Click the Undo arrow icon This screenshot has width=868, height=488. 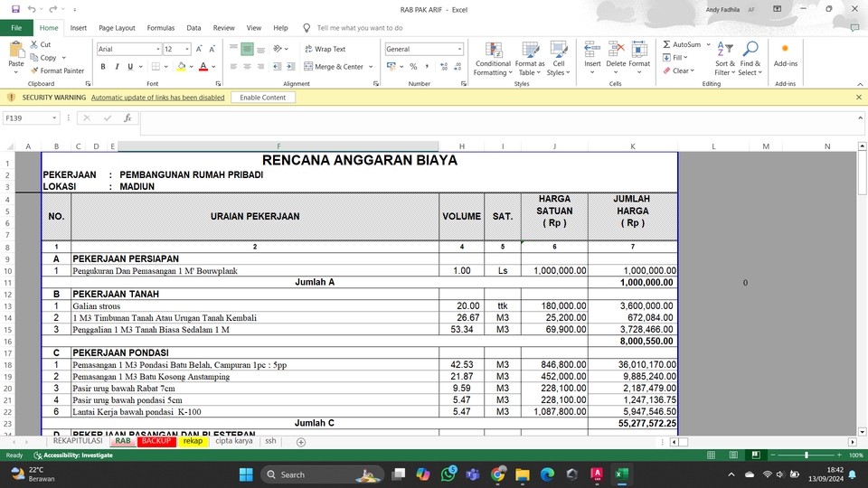32,9
